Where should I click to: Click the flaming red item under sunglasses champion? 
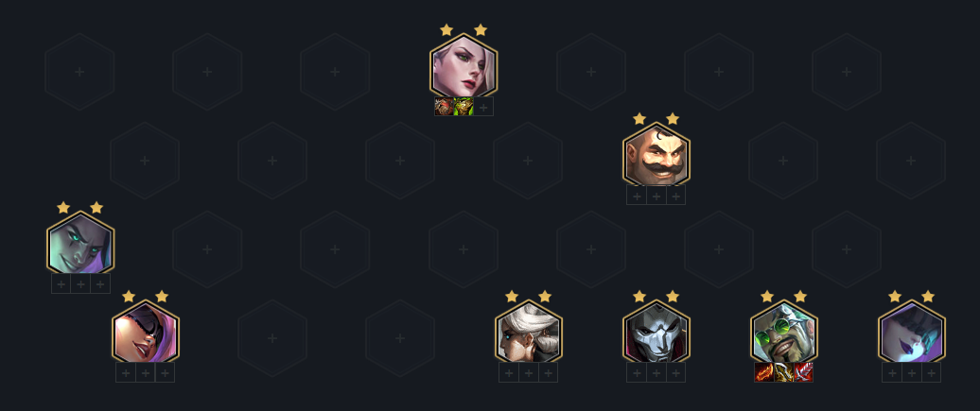click(764, 372)
